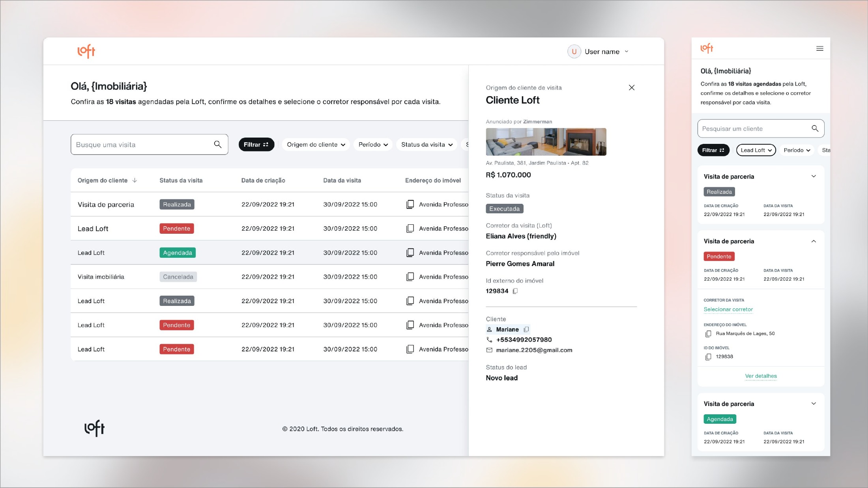Click the mobile search magnifier icon
The image size is (868, 488).
tap(815, 129)
